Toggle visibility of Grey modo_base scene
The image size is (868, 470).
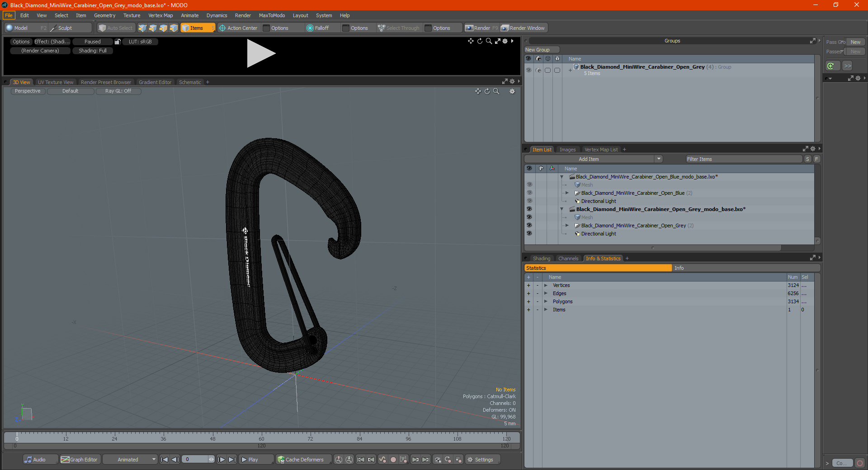[529, 209]
